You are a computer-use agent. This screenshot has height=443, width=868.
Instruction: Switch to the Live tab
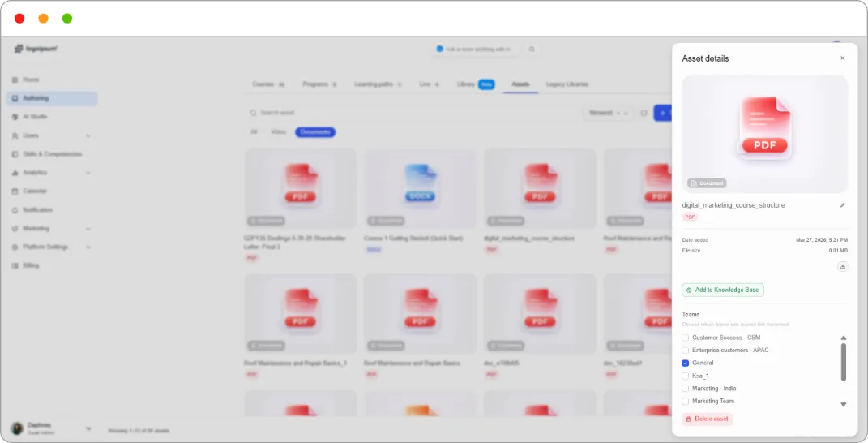(x=429, y=84)
